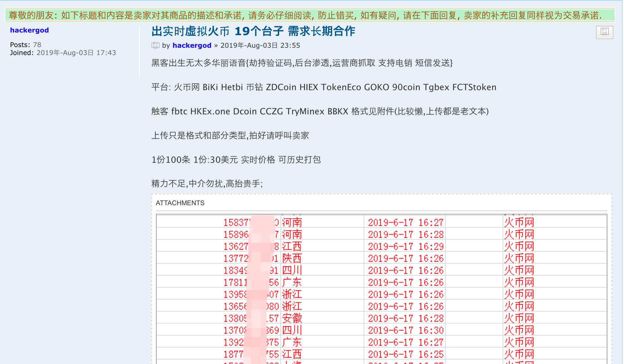Click the quote icon on the post
The height and width of the screenshot is (364, 624).
coord(605,32)
